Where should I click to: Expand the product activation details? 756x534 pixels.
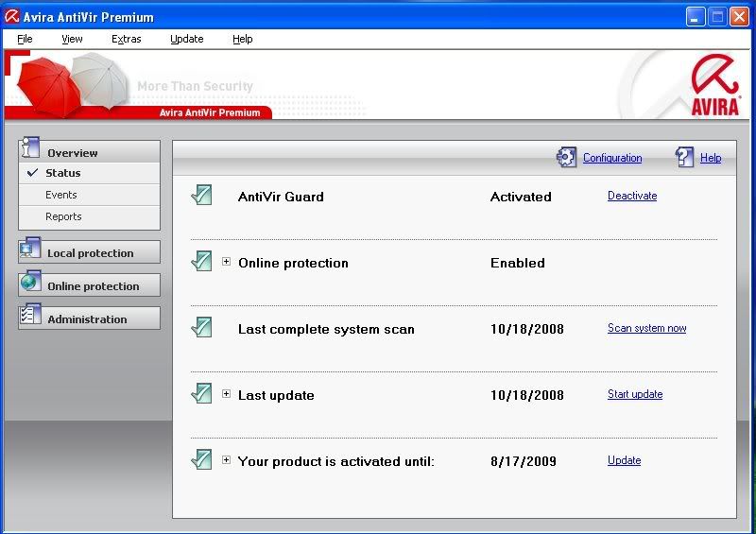[226, 459]
